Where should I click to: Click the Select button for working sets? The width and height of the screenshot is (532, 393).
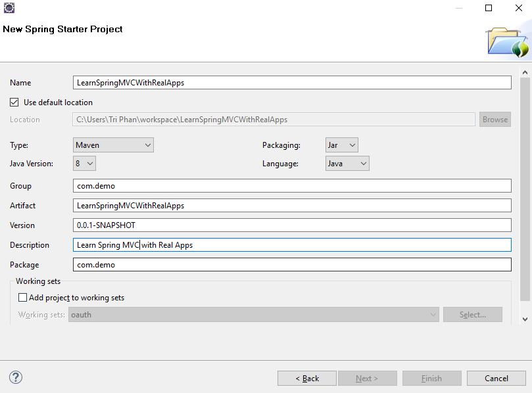(x=472, y=314)
